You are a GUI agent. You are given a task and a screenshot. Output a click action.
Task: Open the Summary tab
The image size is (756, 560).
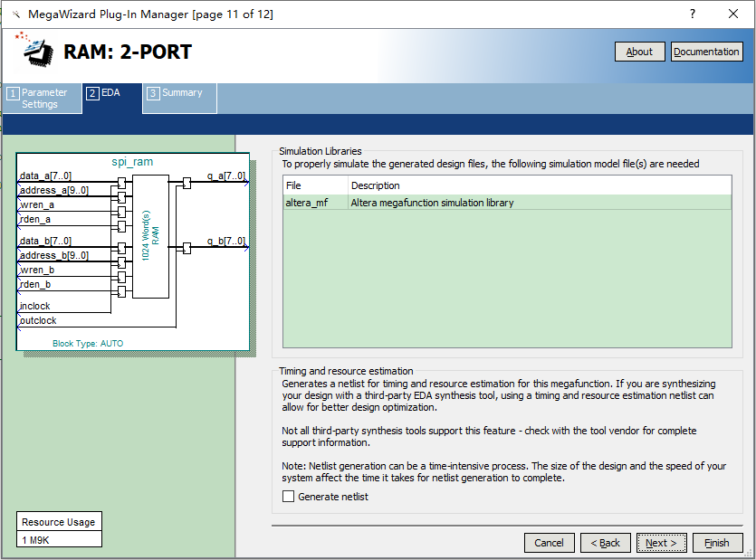point(180,93)
